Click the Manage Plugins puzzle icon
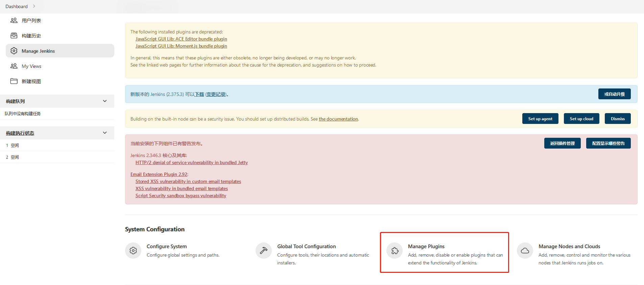The image size is (644, 285). [395, 251]
